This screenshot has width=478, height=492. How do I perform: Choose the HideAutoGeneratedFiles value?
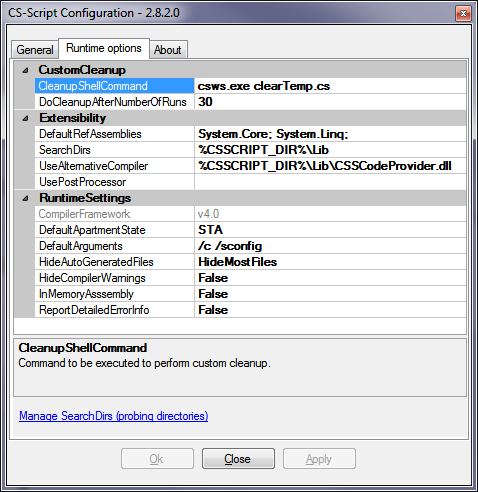[x=330, y=262]
